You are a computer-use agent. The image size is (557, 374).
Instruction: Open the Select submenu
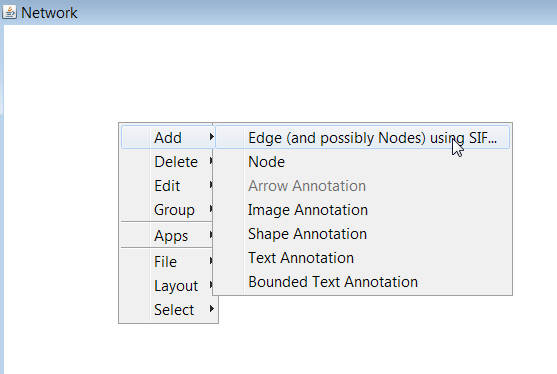click(x=168, y=309)
